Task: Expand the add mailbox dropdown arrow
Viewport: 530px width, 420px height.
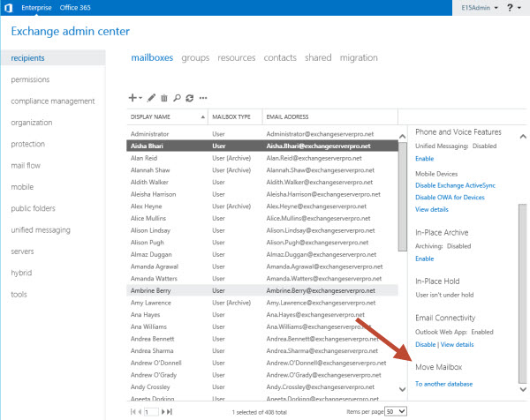Action: coord(140,98)
